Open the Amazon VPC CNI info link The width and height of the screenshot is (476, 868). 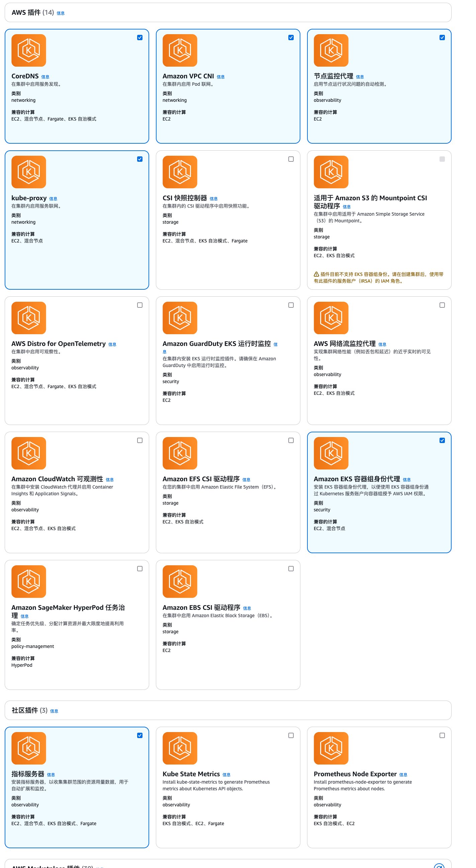pyautogui.click(x=220, y=77)
